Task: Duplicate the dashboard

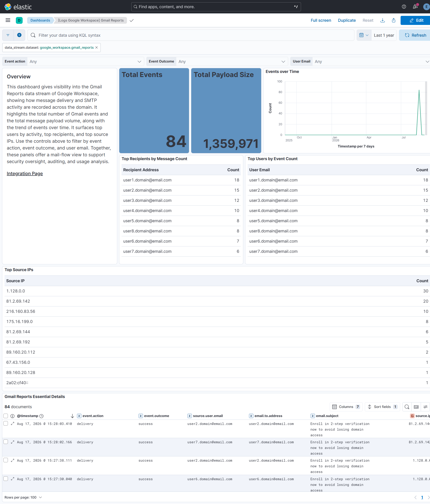Action: (x=347, y=20)
